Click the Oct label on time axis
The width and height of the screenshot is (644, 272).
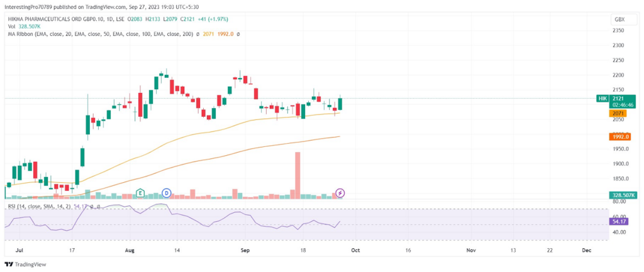pos(356,250)
